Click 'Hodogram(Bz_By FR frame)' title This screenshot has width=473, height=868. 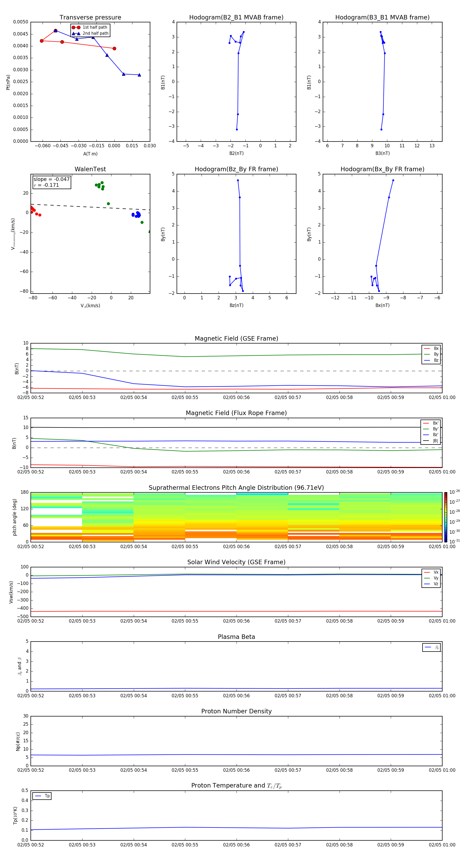point(236,169)
